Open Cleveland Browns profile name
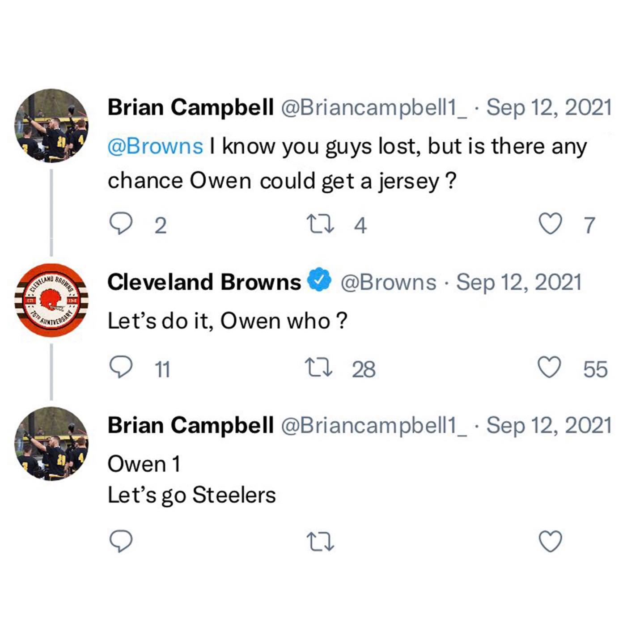This screenshot has height=644, width=644. point(204,282)
